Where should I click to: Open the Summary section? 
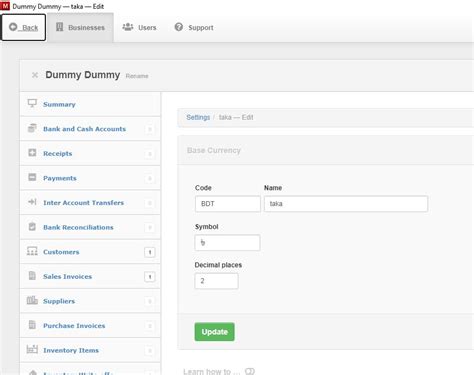point(90,104)
